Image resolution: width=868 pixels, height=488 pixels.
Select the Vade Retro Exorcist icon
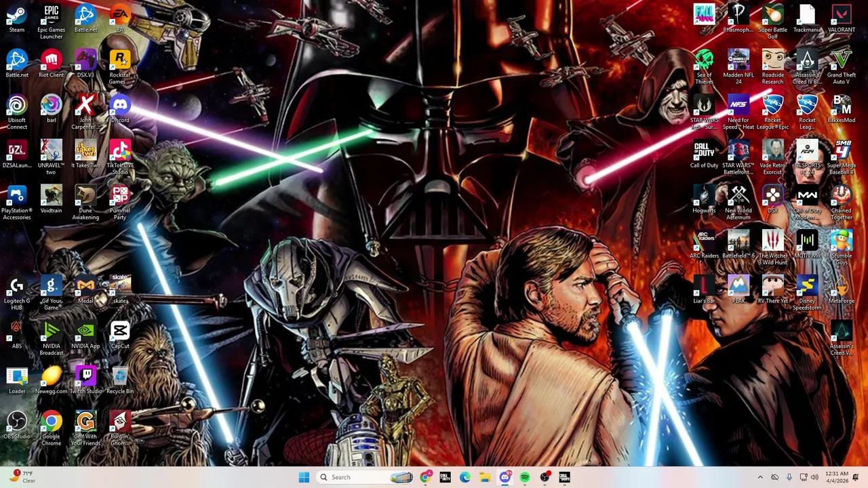[x=772, y=157]
